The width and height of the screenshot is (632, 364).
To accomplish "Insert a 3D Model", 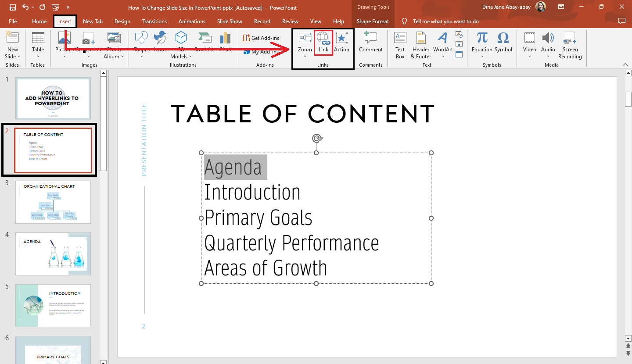I will (x=181, y=44).
